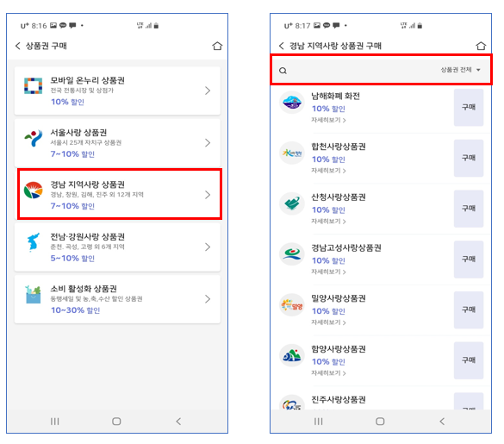Tap the 서울사랑 상품권 logo

pos(34,138)
